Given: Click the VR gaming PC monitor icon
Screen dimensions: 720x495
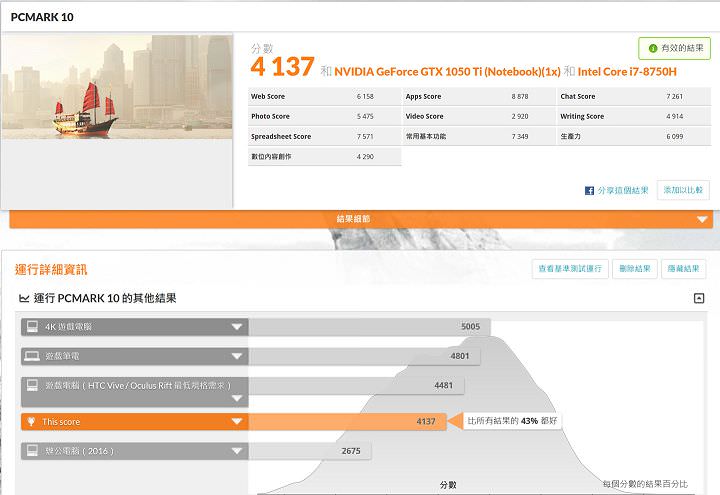Looking at the screenshot, I should pyautogui.click(x=32, y=386).
